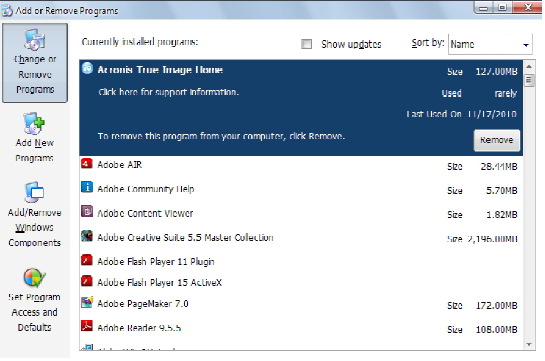Image resolution: width=545 pixels, height=361 pixels.
Task: Select the Adobe AIR program icon
Action: coord(87,164)
